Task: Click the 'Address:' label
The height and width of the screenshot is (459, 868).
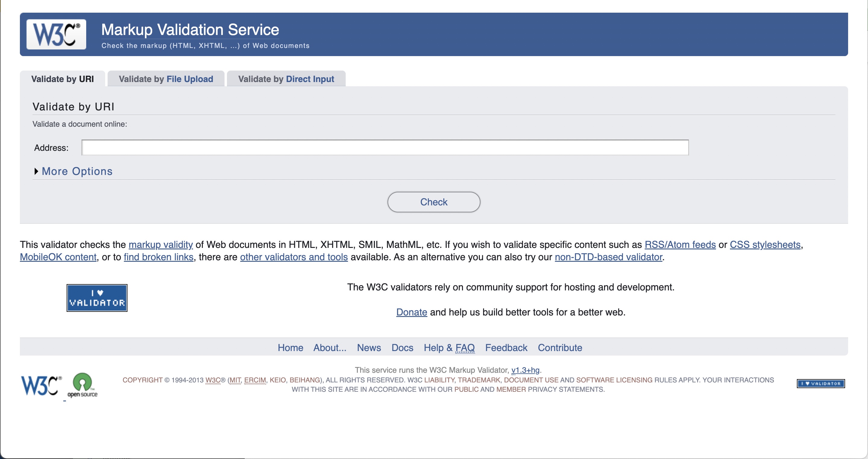Action: pos(51,148)
